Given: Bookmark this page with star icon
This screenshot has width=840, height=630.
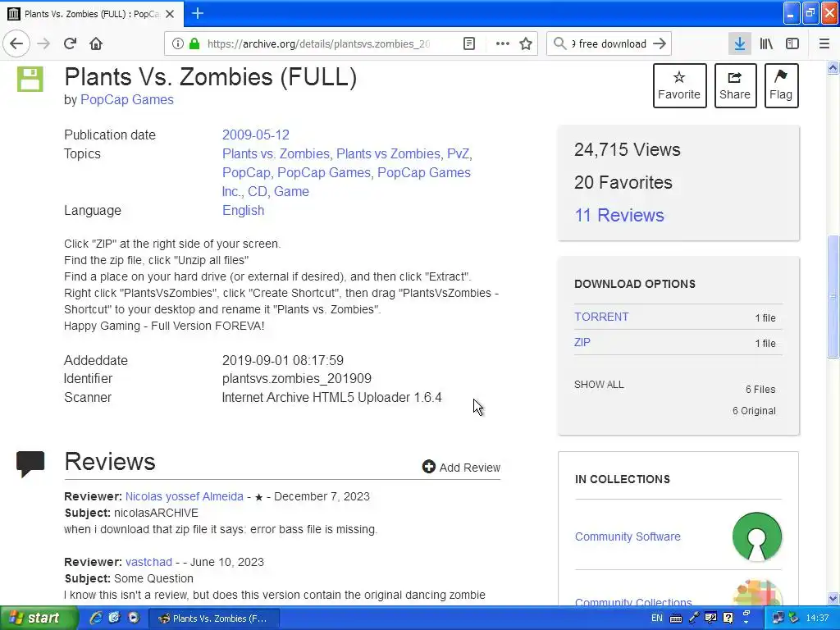Looking at the screenshot, I should tap(526, 43).
